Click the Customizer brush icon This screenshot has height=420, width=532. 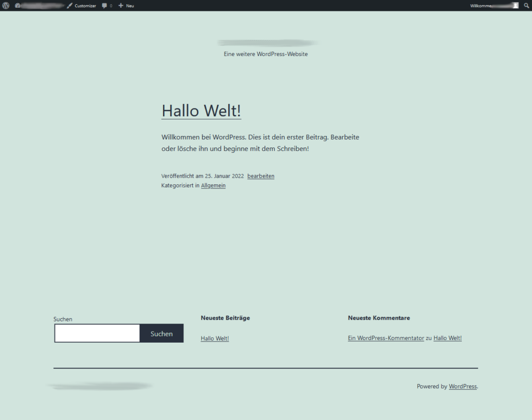pyautogui.click(x=70, y=5)
